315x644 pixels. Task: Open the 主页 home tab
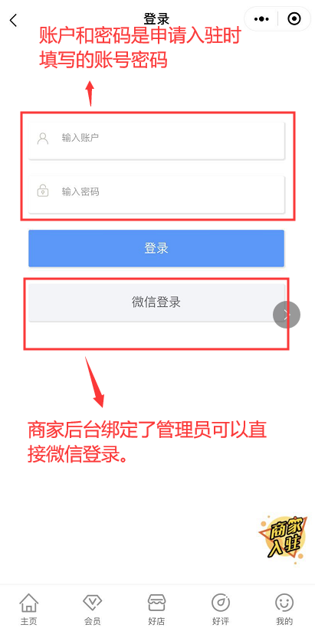click(29, 609)
